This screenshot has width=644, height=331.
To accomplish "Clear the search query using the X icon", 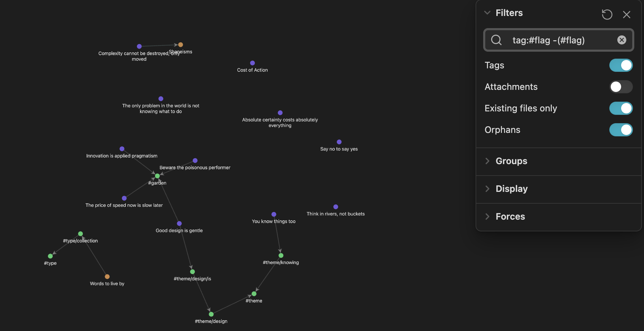I will tap(621, 40).
